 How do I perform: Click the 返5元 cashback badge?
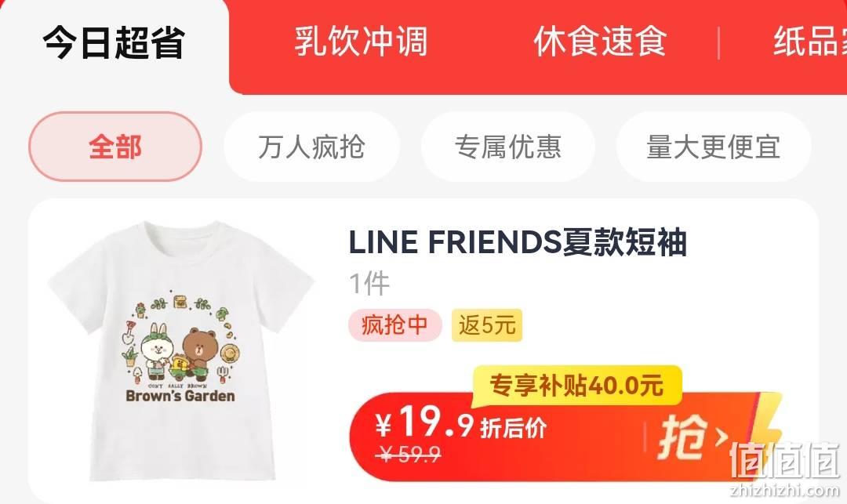pyautogui.click(x=487, y=325)
